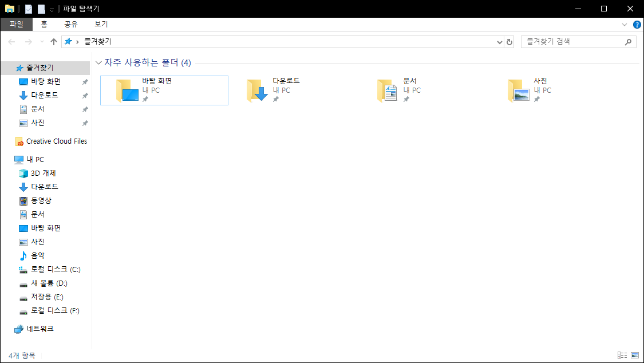Open Customize Quick Access Toolbar dropdown

pos(52,9)
